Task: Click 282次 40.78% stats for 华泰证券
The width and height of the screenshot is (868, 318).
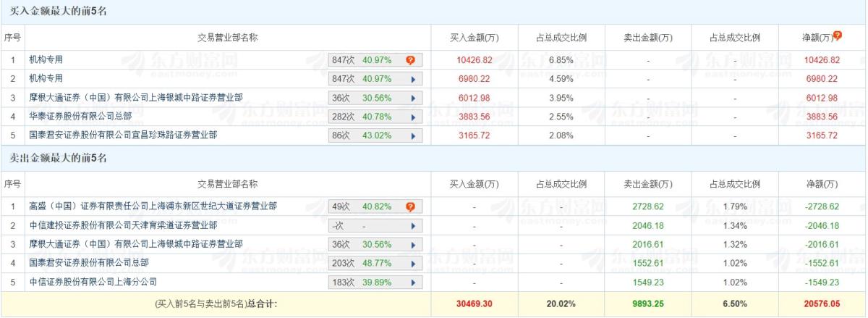Action: point(375,116)
